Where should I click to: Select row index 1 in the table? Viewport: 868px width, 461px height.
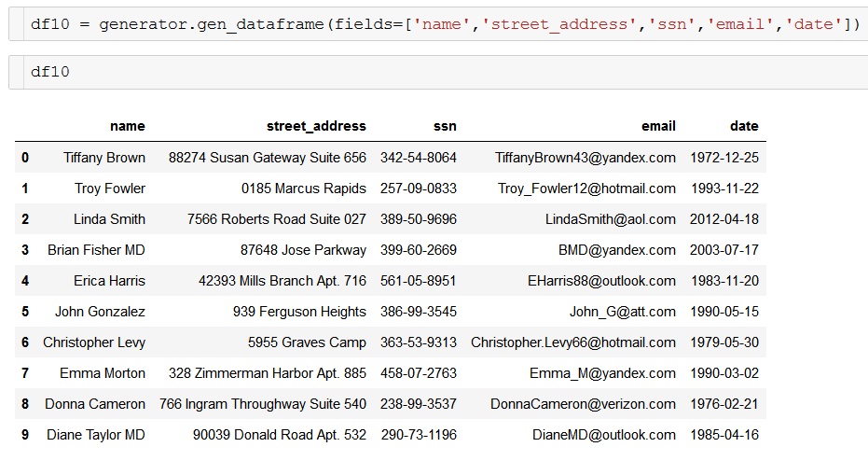point(25,189)
